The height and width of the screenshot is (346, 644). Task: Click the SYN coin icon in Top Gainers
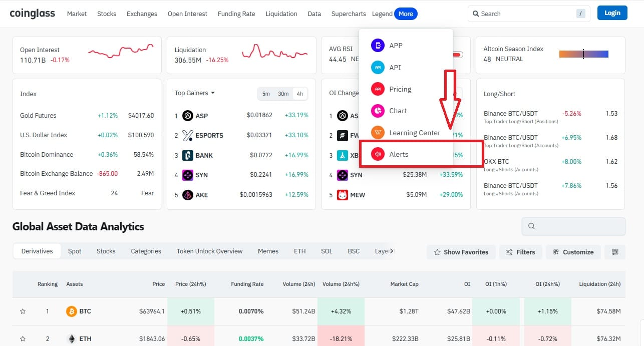(188, 175)
